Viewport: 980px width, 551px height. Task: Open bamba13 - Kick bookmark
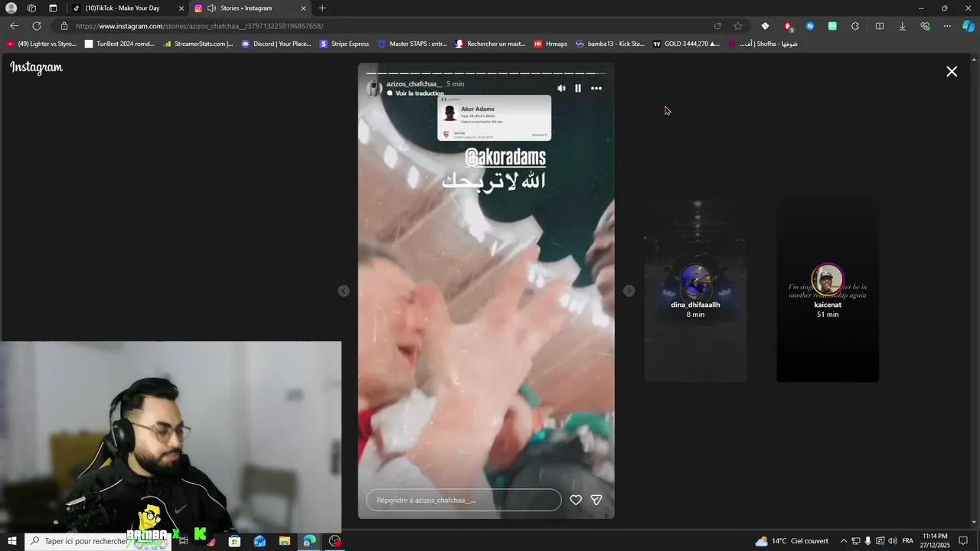610,44
